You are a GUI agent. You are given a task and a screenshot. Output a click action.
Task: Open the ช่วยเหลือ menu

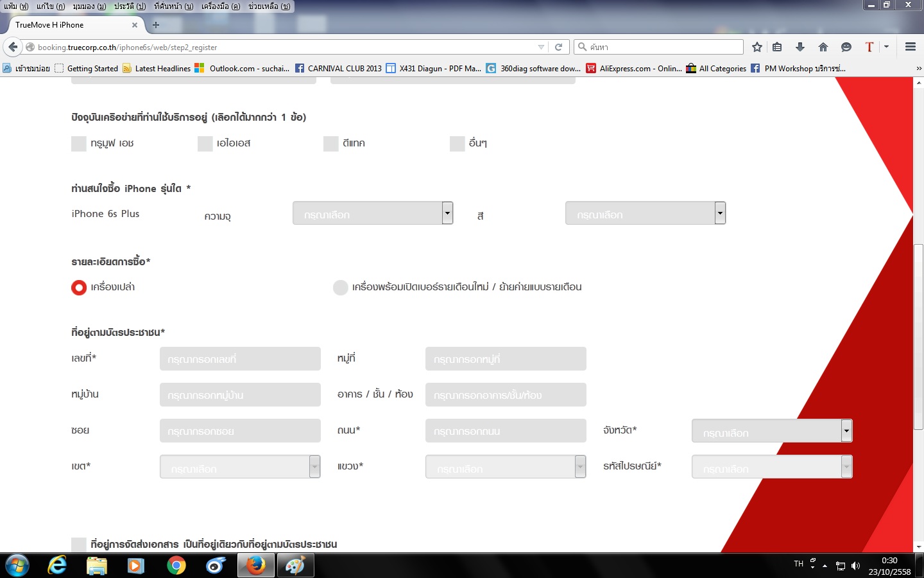click(x=269, y=6)
